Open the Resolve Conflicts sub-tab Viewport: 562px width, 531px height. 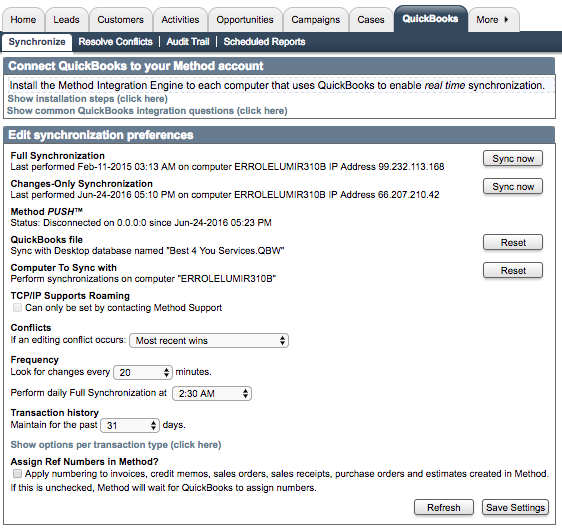(x=115, y=42)
